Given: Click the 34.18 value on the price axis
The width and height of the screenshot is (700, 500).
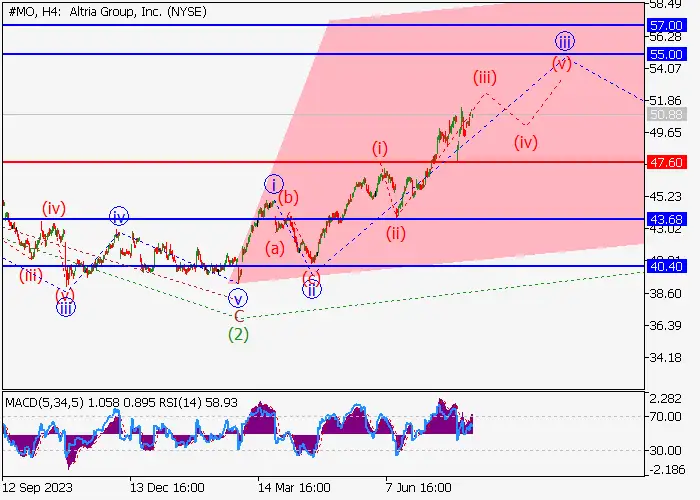Looking at the screenshot, I should (665, 357).
